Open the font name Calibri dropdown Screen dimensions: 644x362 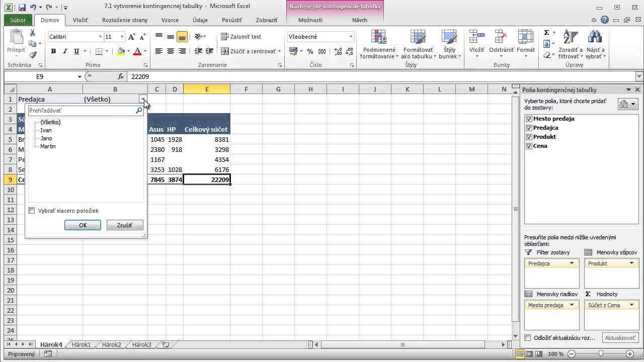(100, 37)
